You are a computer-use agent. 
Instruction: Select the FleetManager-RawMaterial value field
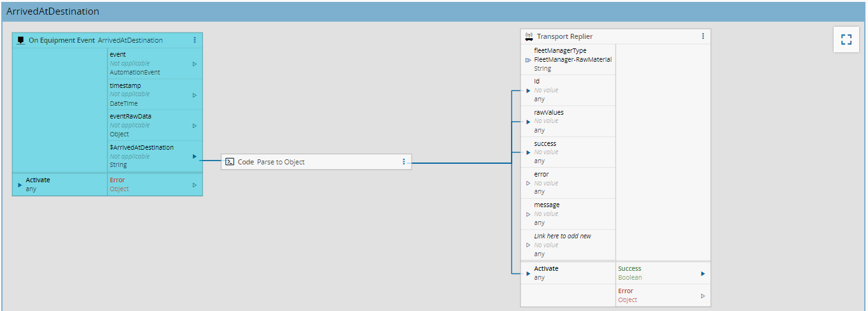tap(573, 60)
